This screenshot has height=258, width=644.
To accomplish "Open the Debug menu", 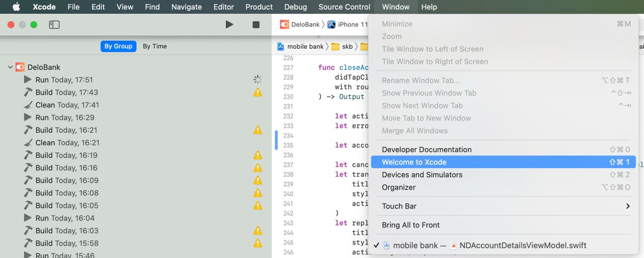I will pos(295,7).
